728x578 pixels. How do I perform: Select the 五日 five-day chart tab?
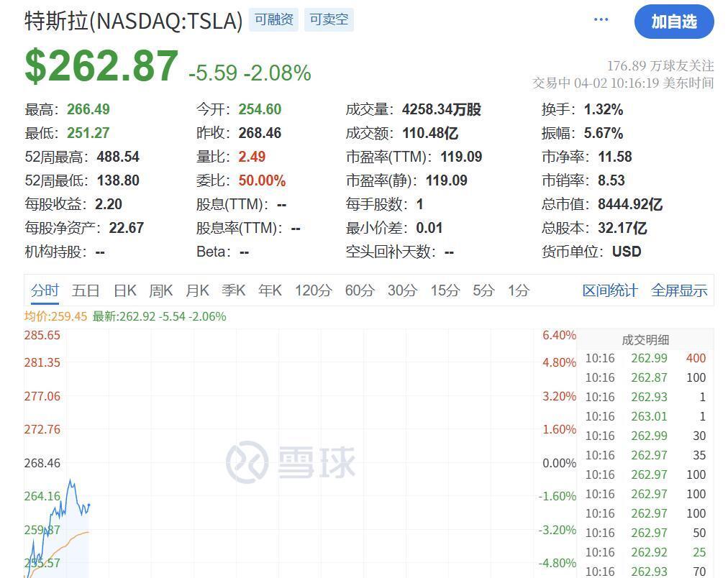86,290
